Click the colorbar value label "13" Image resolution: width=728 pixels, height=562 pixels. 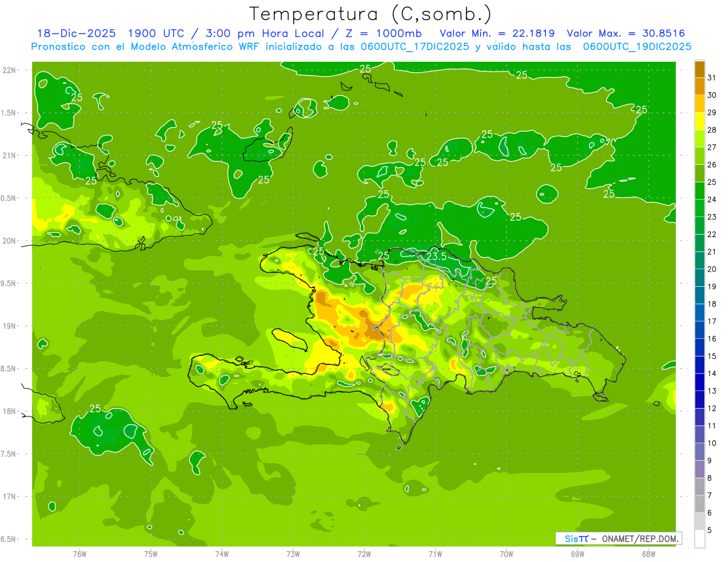click(x=713, y=391)
